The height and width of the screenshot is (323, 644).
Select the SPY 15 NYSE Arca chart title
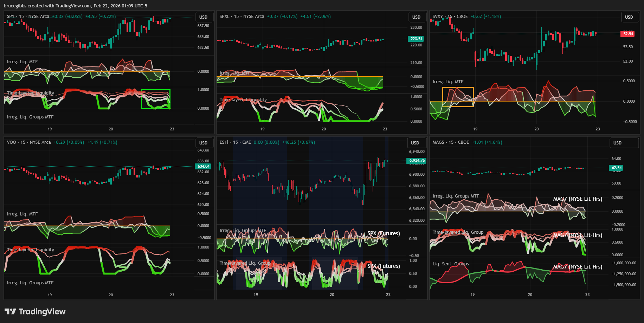[28, 17]
